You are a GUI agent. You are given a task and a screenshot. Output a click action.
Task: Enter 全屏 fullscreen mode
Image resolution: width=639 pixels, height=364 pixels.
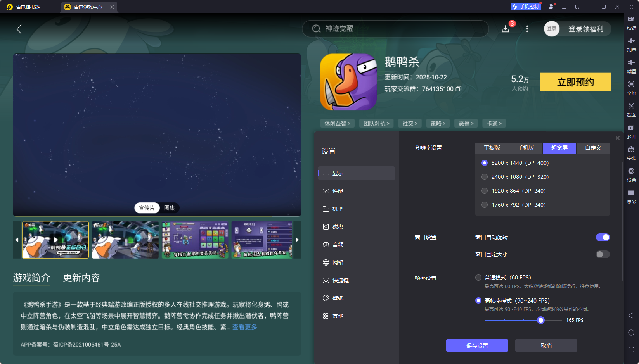(x=631, y=88)
